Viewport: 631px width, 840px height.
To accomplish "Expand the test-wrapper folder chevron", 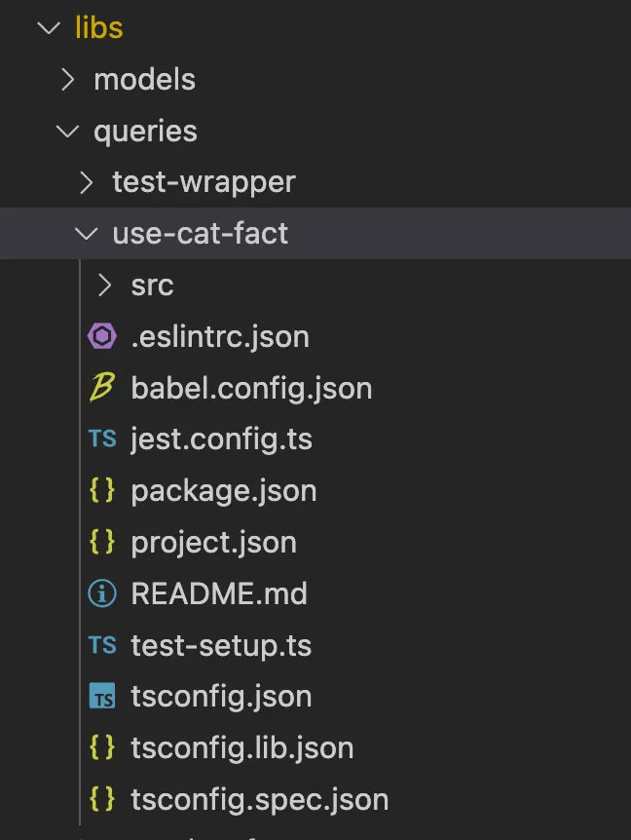I will [x=86, y=182].
